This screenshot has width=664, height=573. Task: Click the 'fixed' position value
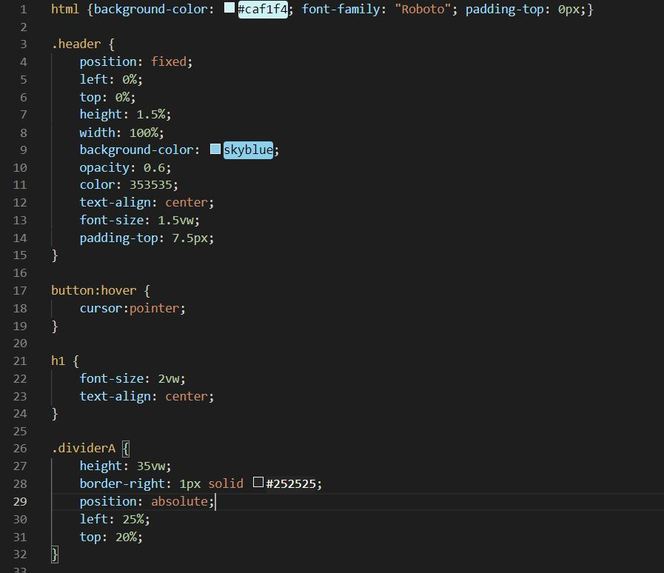pyautogui.click(x=169, y=62)
